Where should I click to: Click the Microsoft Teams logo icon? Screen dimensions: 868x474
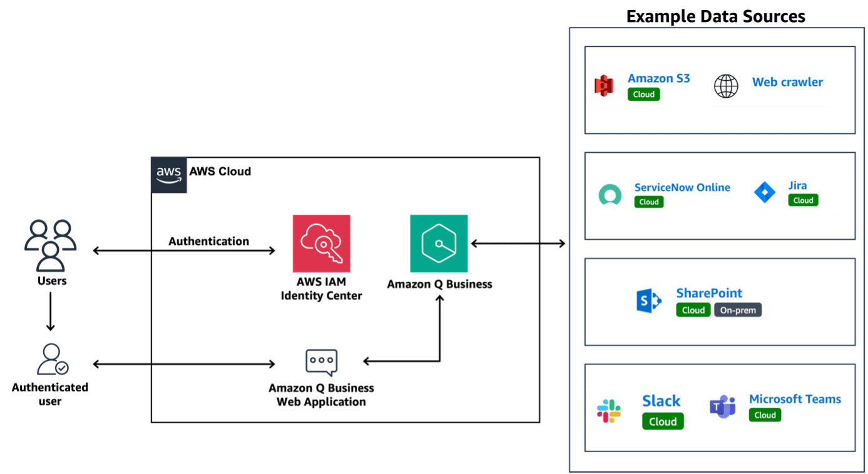tap(723, 407)
